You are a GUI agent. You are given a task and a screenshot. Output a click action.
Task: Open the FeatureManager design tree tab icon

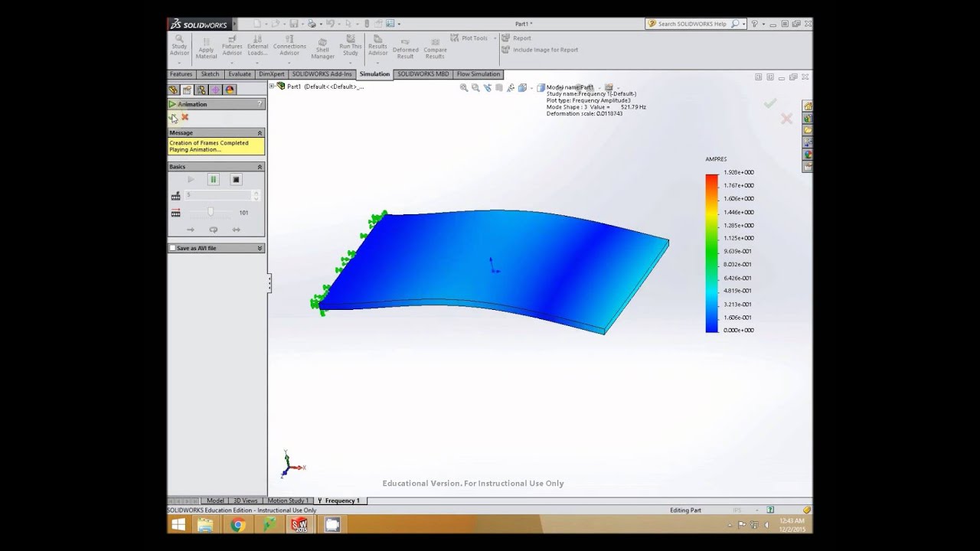click(x=174, y=90)
